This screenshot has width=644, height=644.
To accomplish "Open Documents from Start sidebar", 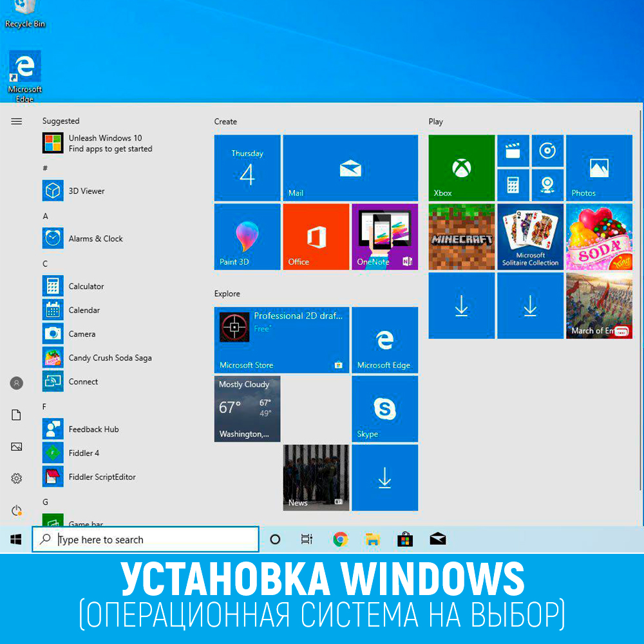I will click(17, 415).
